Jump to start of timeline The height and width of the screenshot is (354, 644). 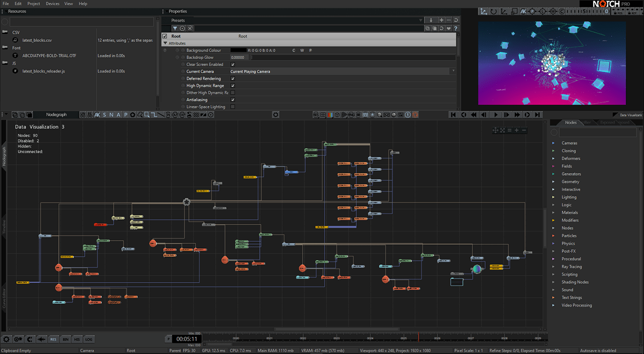(453, 114)
